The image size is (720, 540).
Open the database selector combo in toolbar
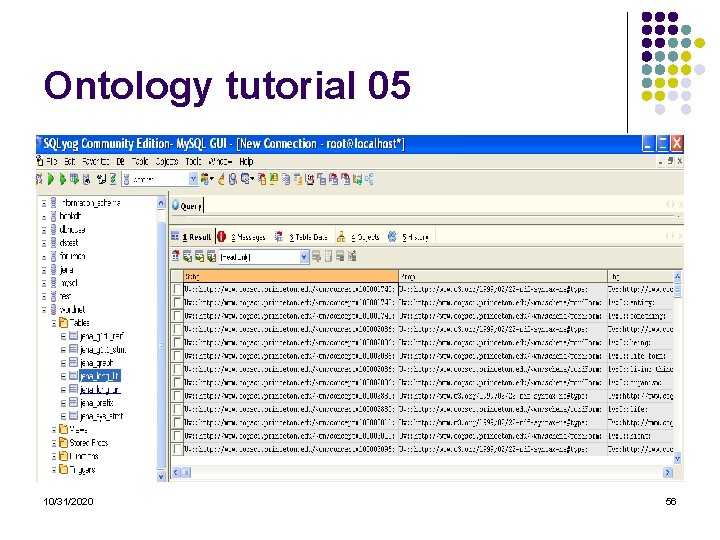click(193, 179)
